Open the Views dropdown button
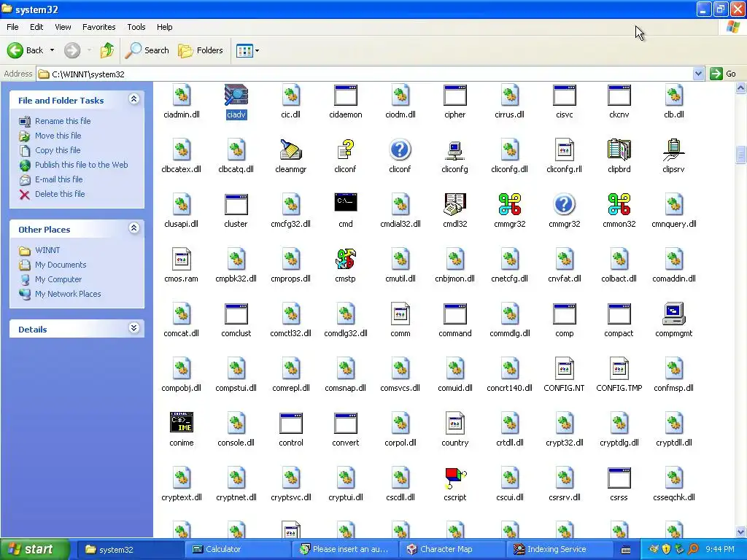Viewport: 747px width, 560px height. coord(248,50)
